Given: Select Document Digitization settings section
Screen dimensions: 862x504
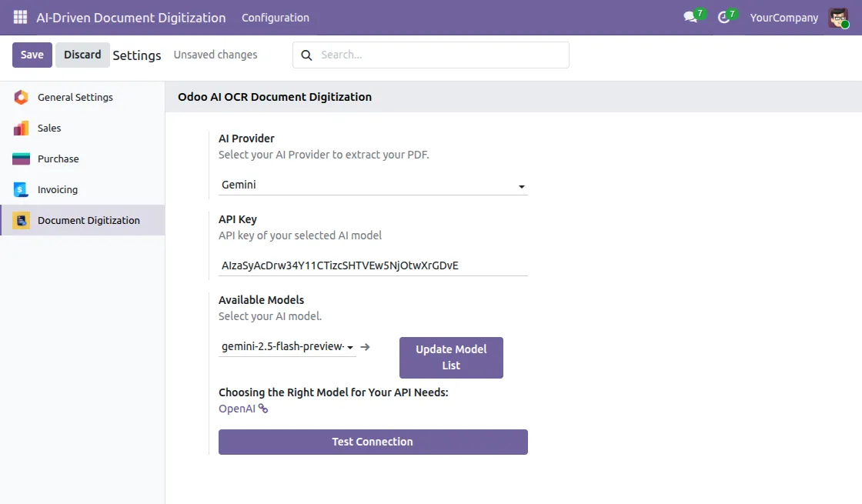Looking at the screenshot, I should coord(82,220).
